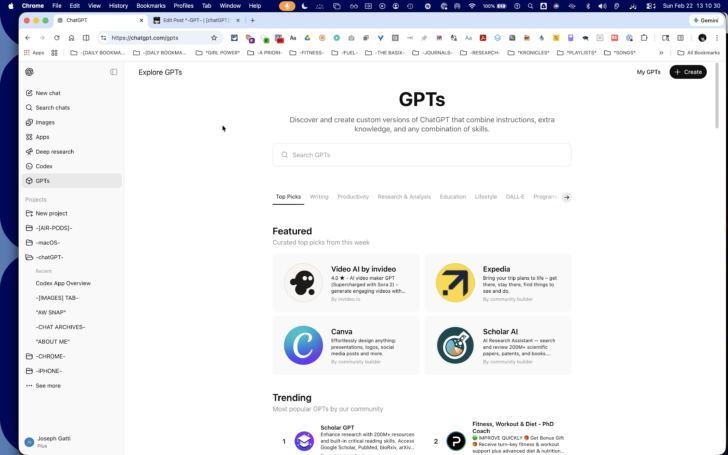Open the Codex sidebar item
Screen dimensions: 728x455
[x=72, y=166]
